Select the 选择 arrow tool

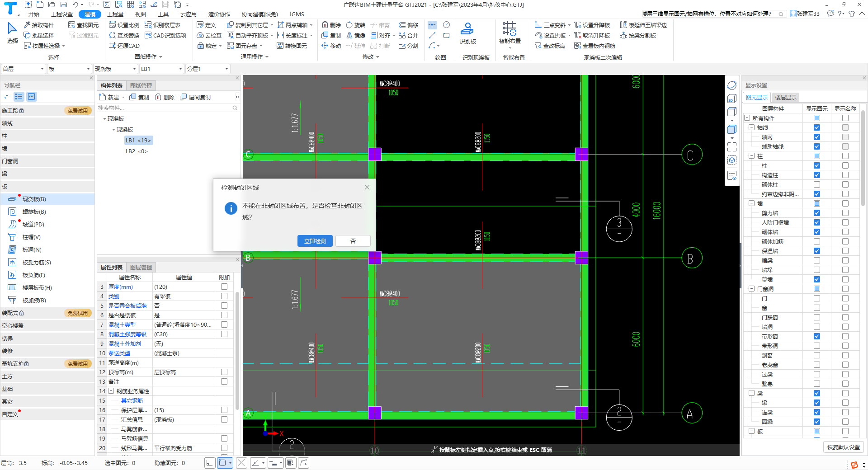point(12,32)
